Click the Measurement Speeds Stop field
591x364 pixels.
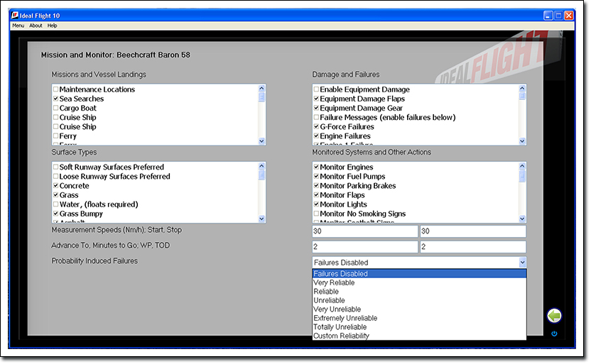pyautogui.click(x=473, y=231)
